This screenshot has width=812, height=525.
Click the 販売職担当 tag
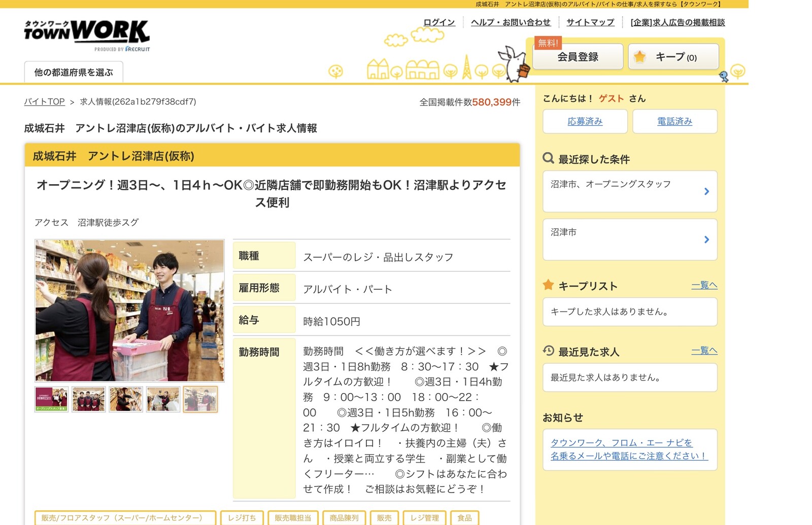coord(293,518)
